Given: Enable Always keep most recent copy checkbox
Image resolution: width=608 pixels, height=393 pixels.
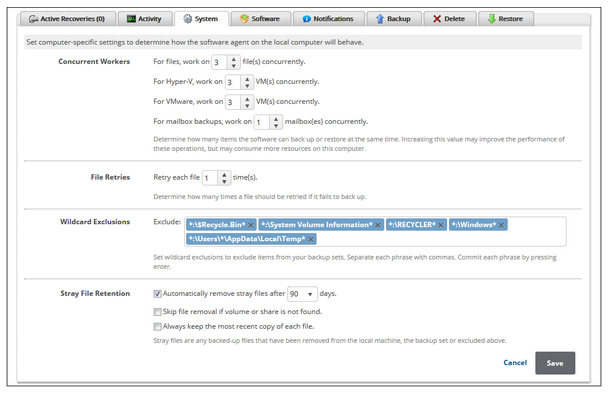Looking at the screenshot, I should [x=157, y=327].
